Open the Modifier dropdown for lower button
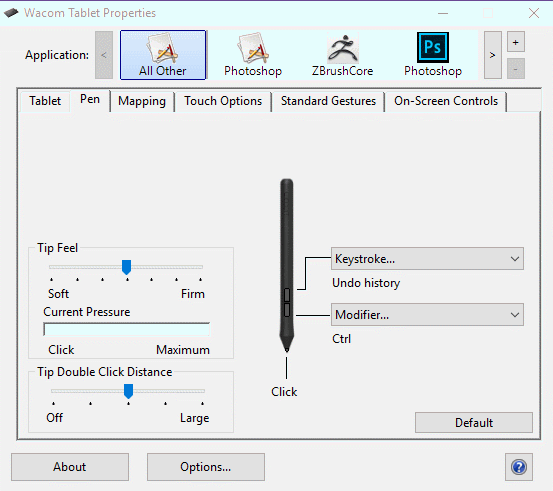 (427, 315)
